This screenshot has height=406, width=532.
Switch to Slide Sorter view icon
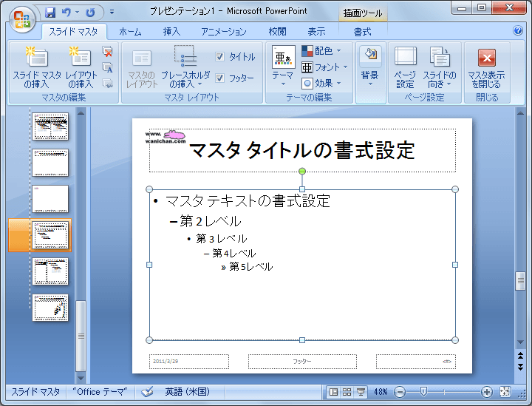(x=347, y=393)
